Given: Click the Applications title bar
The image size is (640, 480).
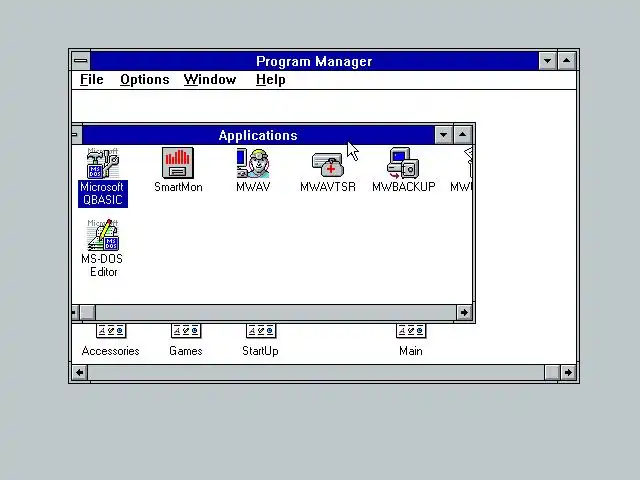Looking at the screenshot, I should 258,135.
